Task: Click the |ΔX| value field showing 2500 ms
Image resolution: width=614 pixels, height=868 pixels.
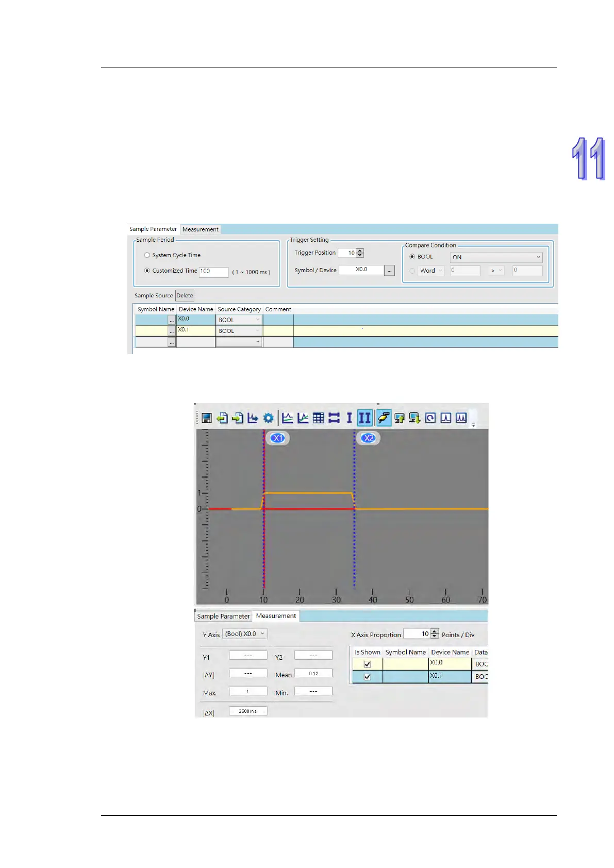Action: 248,711
